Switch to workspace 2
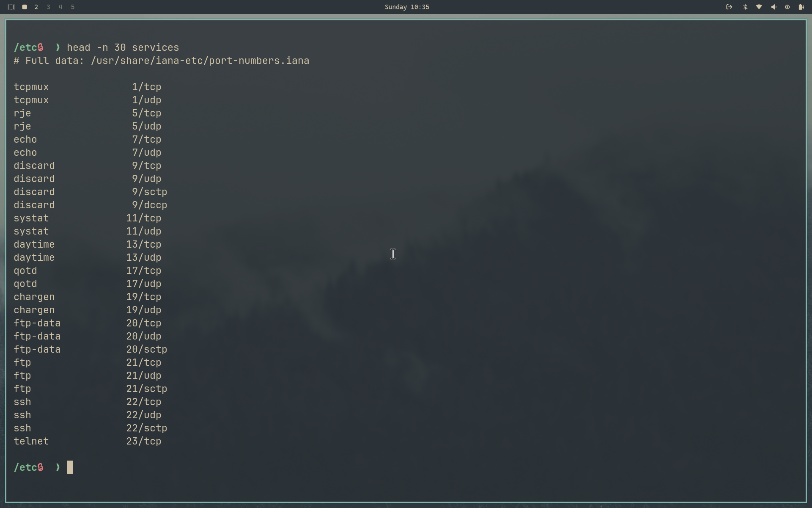Viewport: 812px width, 508px height. click(x=36, y=7)
